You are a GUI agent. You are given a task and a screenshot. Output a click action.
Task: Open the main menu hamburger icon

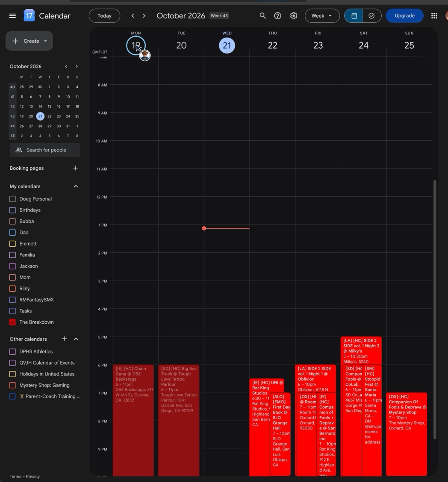click(12, 16)
